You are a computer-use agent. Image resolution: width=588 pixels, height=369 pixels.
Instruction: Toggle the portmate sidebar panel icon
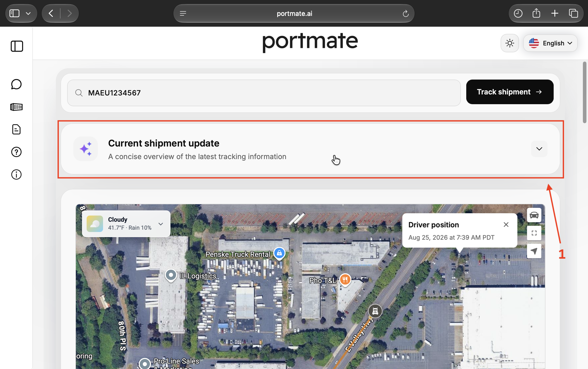[17, 46]
